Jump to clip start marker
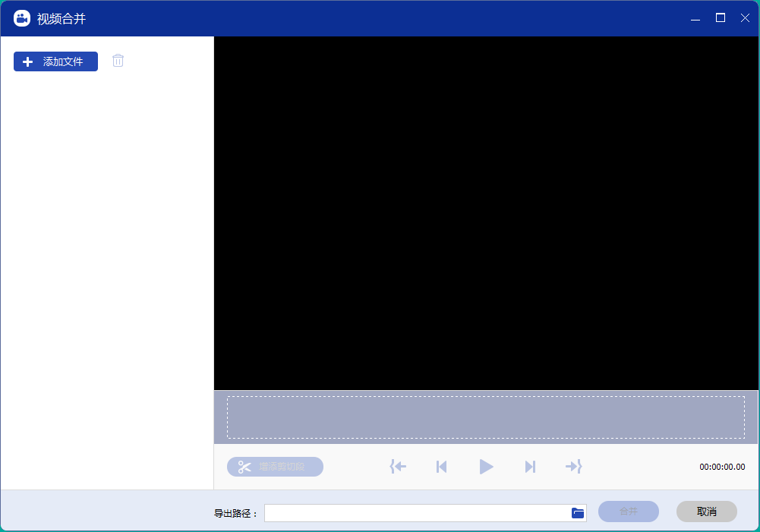The width and height of the screenshot is (760, 532). [x=398, y=467]
